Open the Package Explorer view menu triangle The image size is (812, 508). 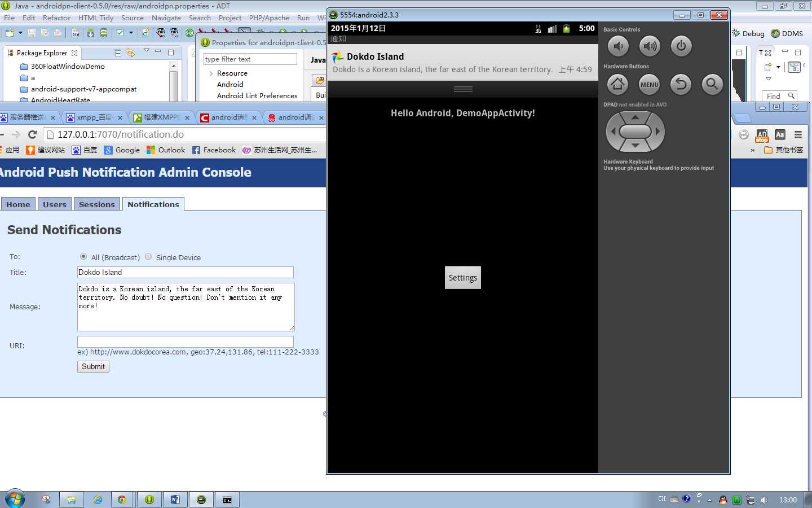(147, 51)
